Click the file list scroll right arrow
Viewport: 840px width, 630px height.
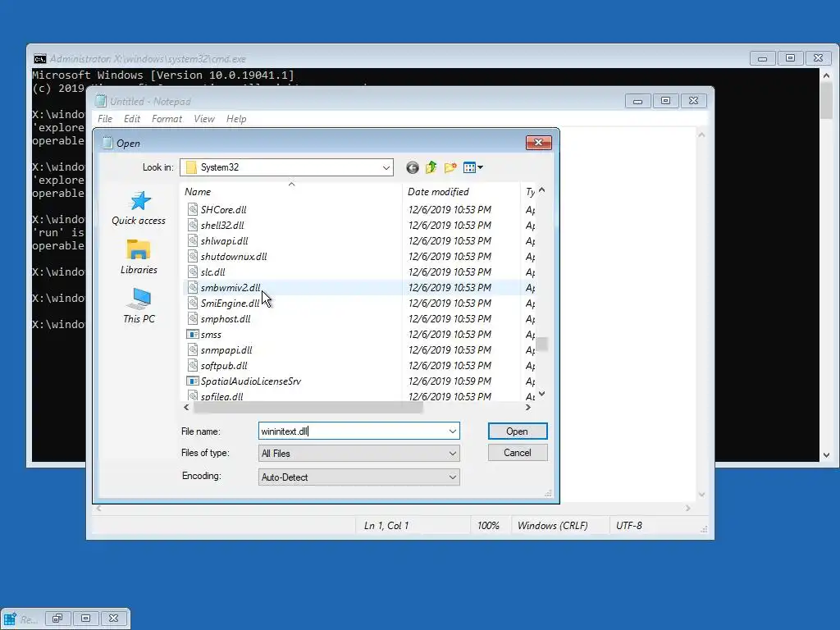528,407
